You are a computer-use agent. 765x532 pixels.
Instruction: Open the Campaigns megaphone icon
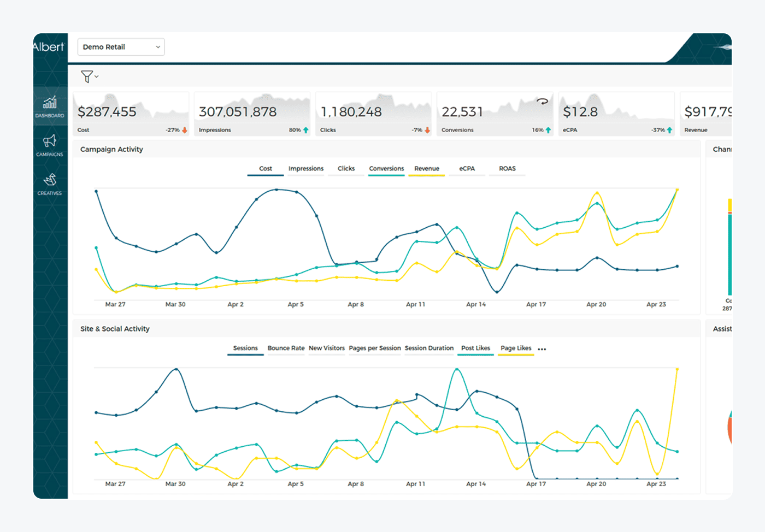tap(50, 145)
